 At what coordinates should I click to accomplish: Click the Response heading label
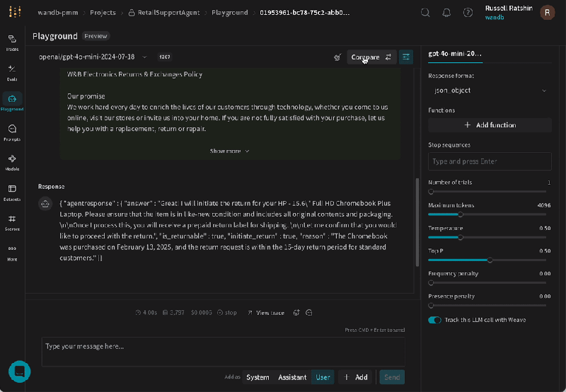(51, 187)
